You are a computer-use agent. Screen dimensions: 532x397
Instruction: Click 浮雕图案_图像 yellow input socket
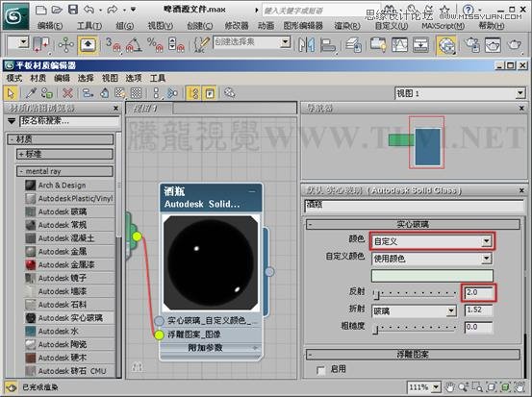pyautogui.click(x=159, y=335)
